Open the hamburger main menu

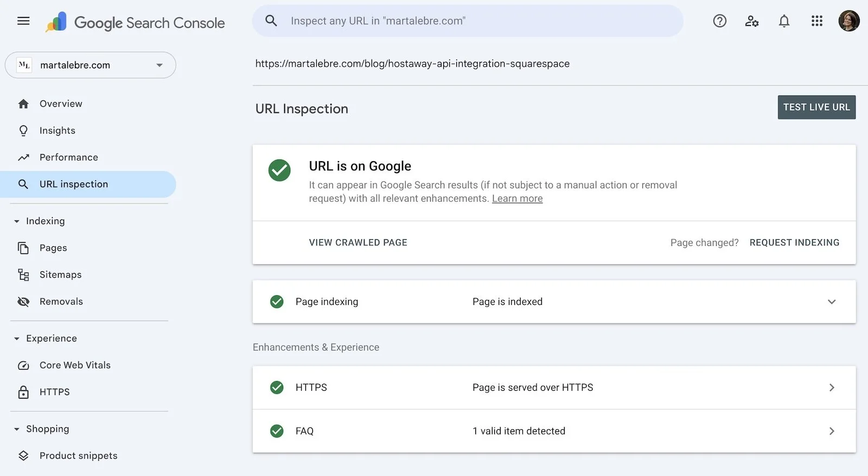point(23,21)
